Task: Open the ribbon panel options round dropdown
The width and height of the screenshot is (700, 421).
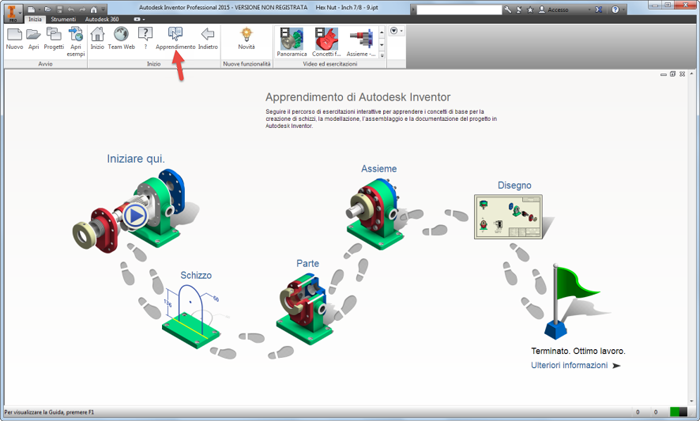Action: coord(396,31)
